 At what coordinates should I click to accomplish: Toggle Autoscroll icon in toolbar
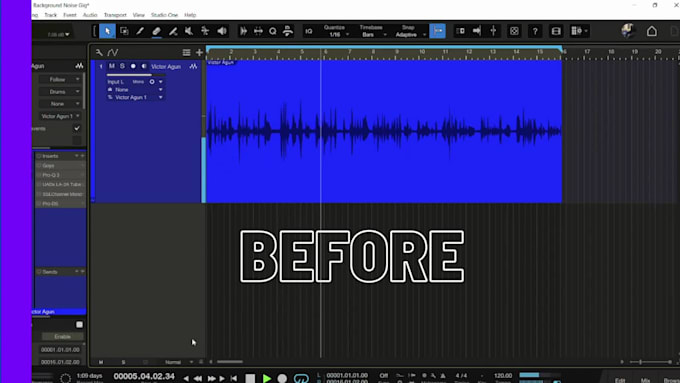461,31
